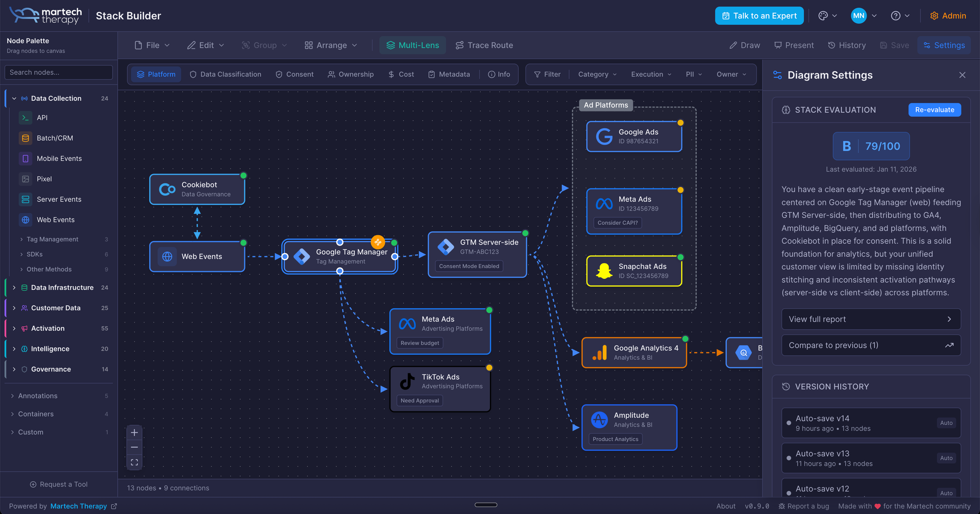The width and height of the screenshot is (980, 514).
Task: Click the Search nodes input field
Action: [x=59, y=73]
